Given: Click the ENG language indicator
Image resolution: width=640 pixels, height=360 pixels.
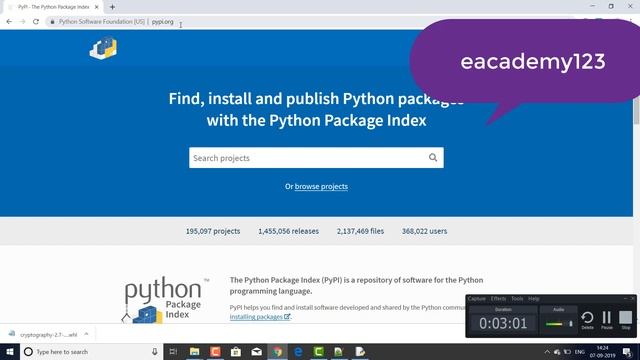Looking at the screenshot, I should pyautogui.click(x=580, y=352).
